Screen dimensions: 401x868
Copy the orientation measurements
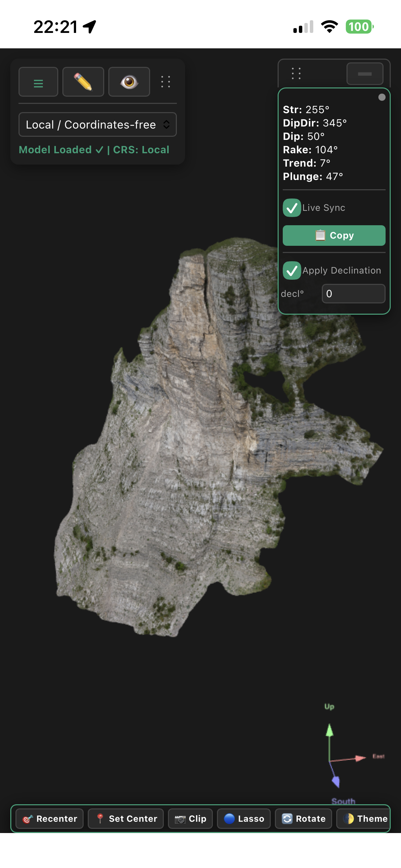point(334,236)
